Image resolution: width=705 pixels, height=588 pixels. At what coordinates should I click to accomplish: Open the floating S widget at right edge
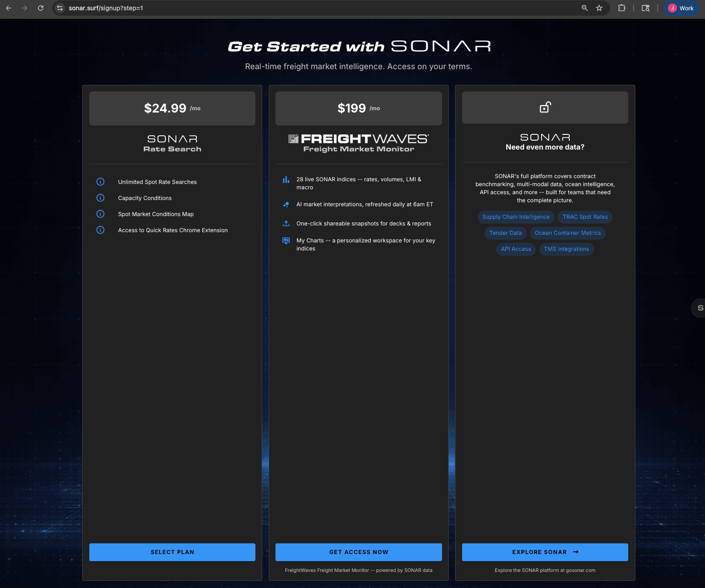tap(699, 308)
